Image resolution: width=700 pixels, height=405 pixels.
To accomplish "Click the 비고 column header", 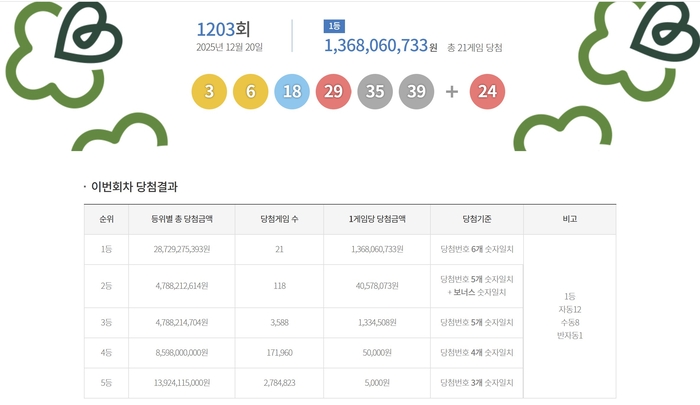I will pos(571,219).
